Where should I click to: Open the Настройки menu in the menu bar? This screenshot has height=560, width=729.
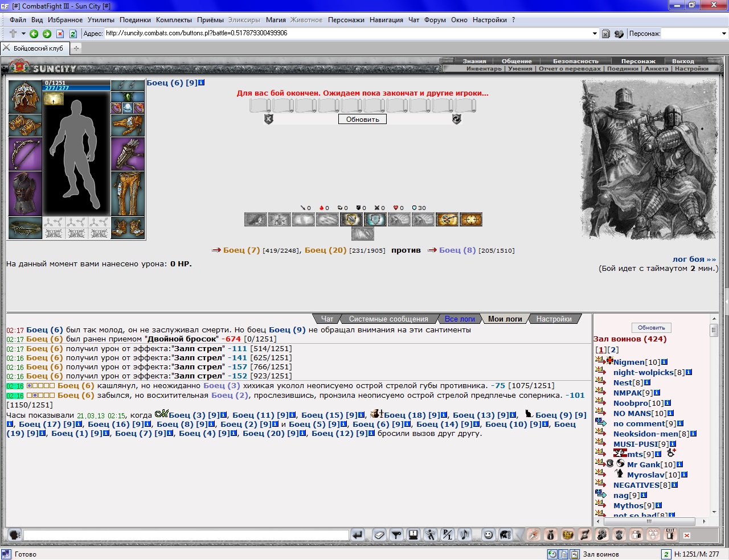coord(489,20)
